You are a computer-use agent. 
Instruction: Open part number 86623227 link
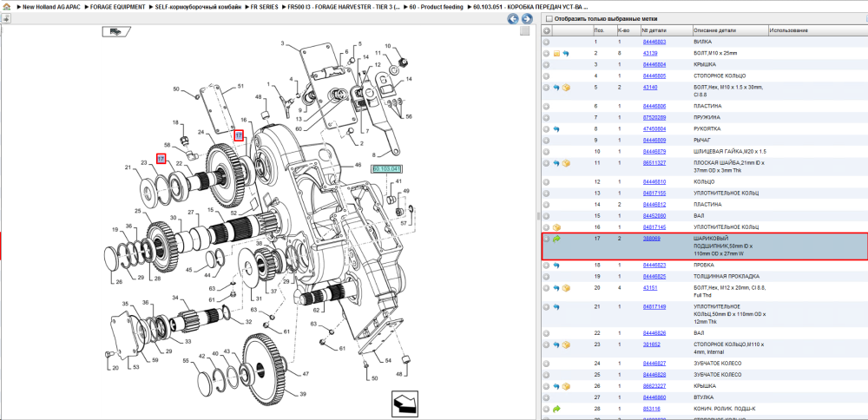click(654, 385)
